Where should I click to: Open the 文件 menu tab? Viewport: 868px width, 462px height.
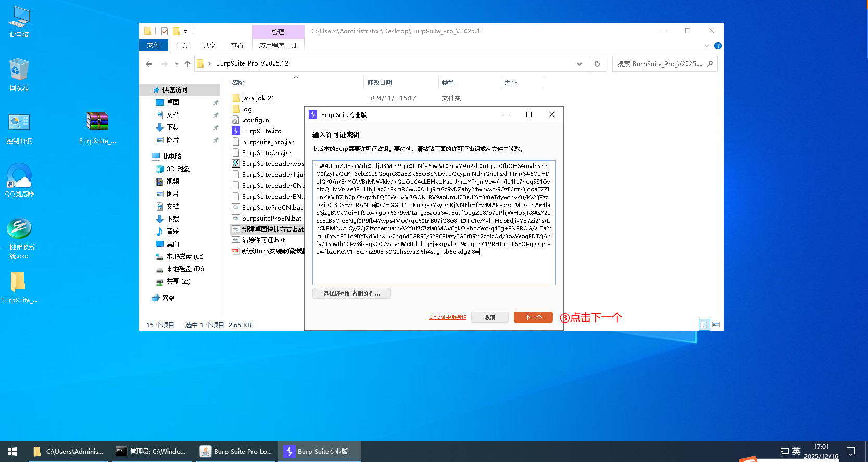pyautogui.click(x=154, y=45)
